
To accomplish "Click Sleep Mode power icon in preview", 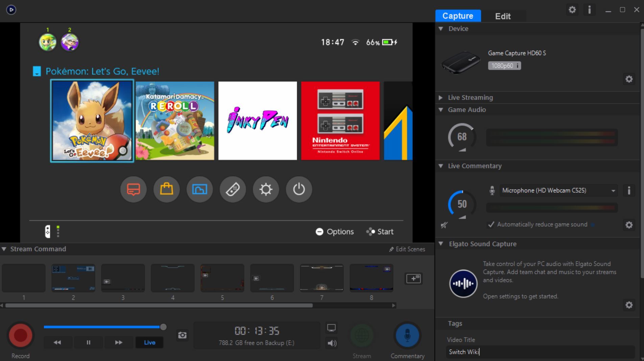I will click(x=299, y=189).
